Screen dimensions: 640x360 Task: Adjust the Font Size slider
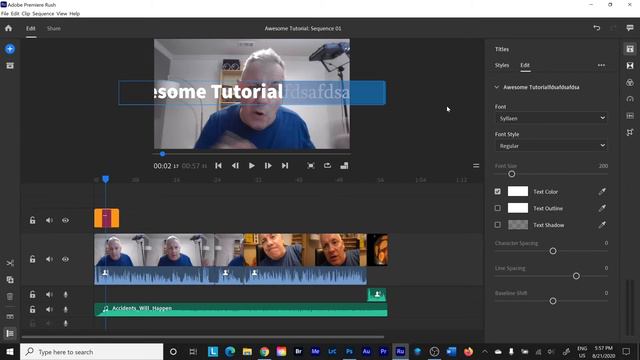pos(511,174)
